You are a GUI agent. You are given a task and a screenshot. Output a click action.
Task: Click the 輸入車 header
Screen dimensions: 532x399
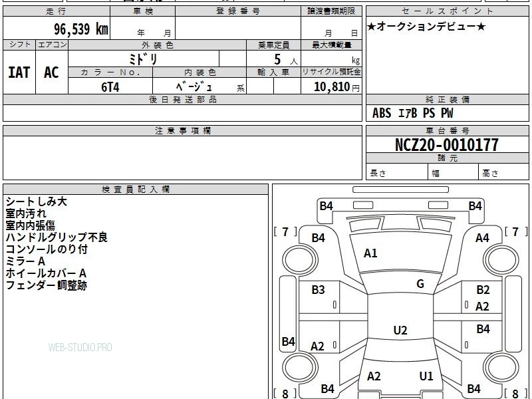273,72
